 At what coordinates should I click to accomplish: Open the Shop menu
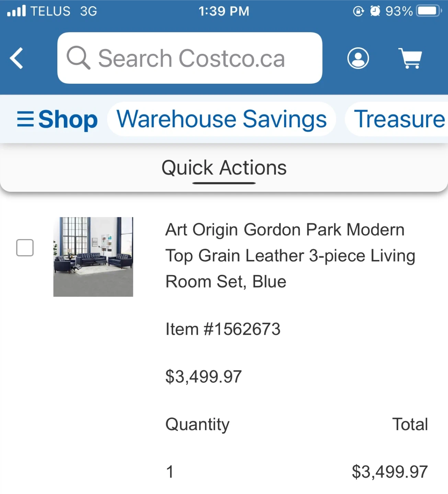click(68, 119)
